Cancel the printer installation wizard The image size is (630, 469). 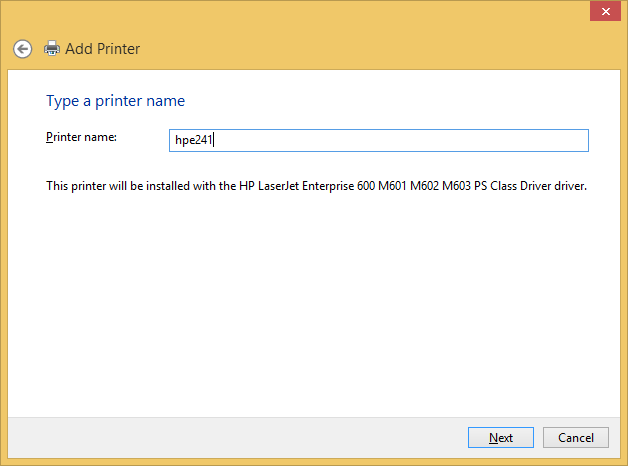pos(576,437)
